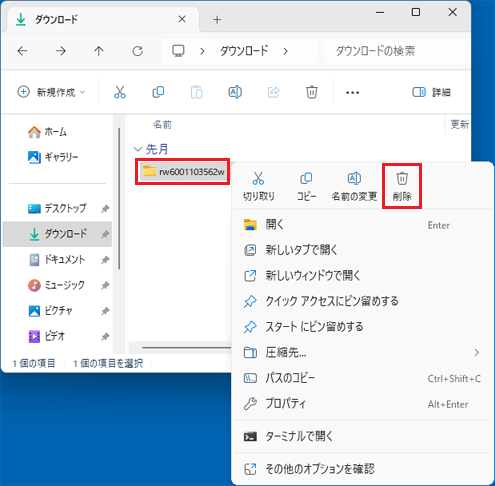Open ミュージック in the sidebar
495x486 pixels.
click(x=56, y=285)
